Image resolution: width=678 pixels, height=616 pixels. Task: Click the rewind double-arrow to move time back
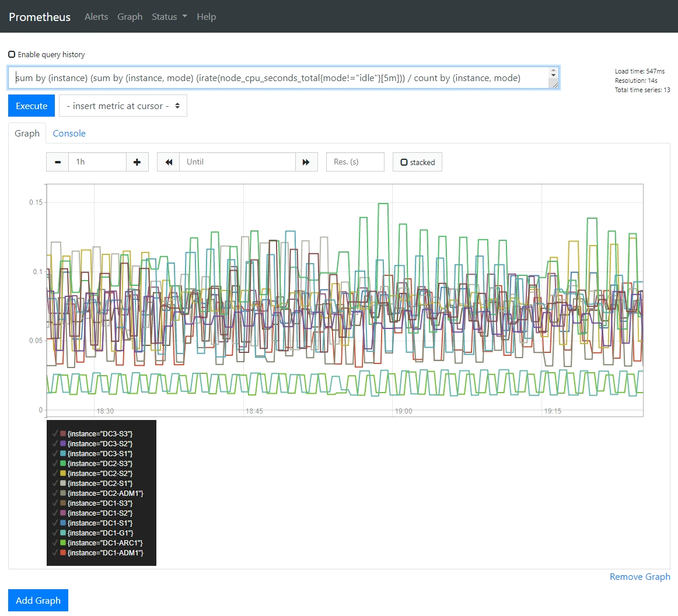tap(169, 162)
